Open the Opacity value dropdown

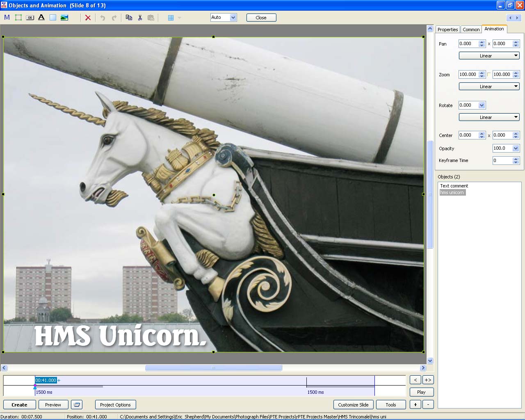(x=516, y=148)
